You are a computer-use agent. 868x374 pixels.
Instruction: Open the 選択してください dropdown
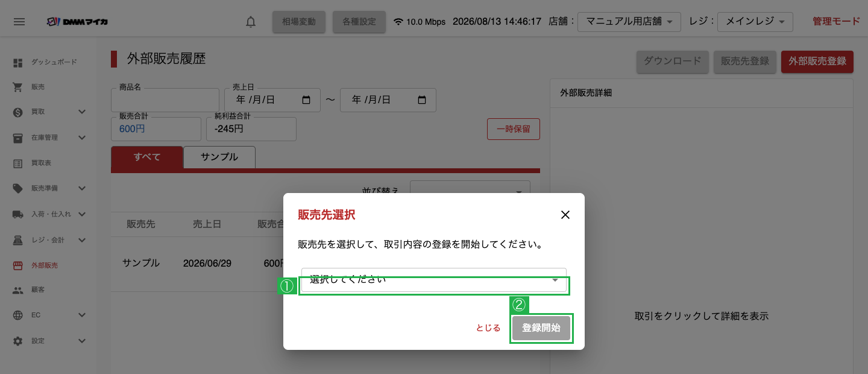coord(434,280)
